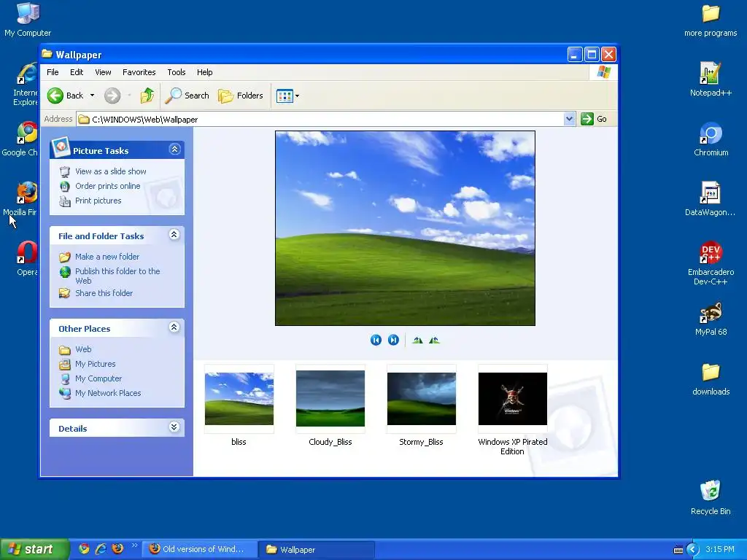Image resolution: width=747 pixels, height=560 pixels.
Task: Click Print pictures link
Action: 98,201
